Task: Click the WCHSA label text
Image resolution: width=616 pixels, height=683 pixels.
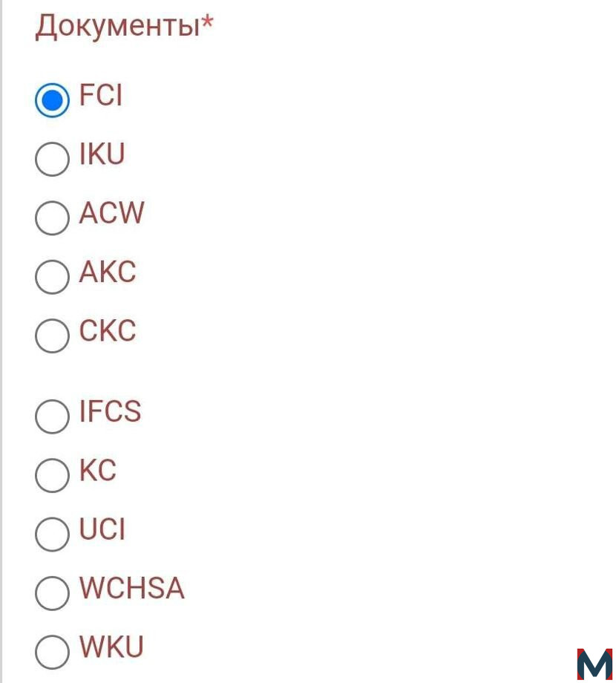Action: pos(132,588)
